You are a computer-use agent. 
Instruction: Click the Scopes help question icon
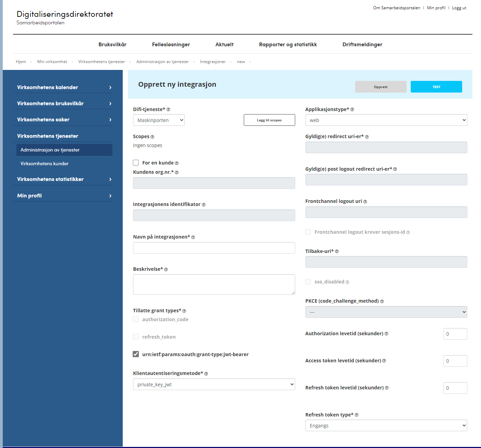[152, 137]
